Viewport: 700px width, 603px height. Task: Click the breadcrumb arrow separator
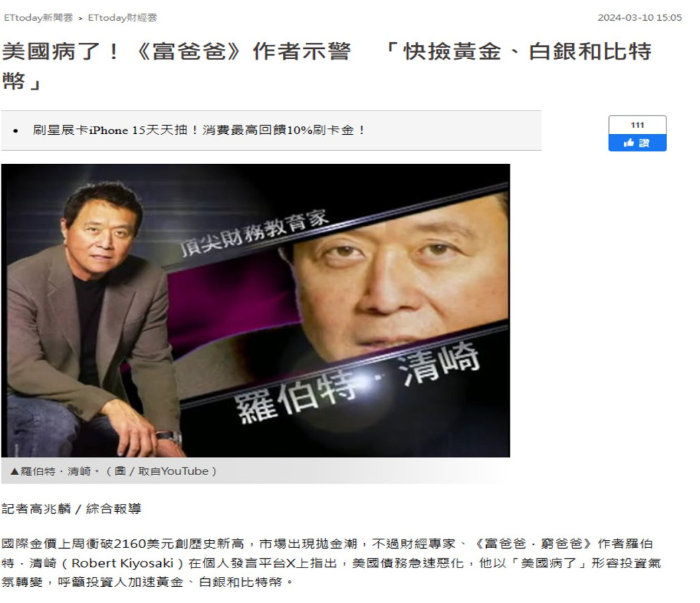point(80,18)
